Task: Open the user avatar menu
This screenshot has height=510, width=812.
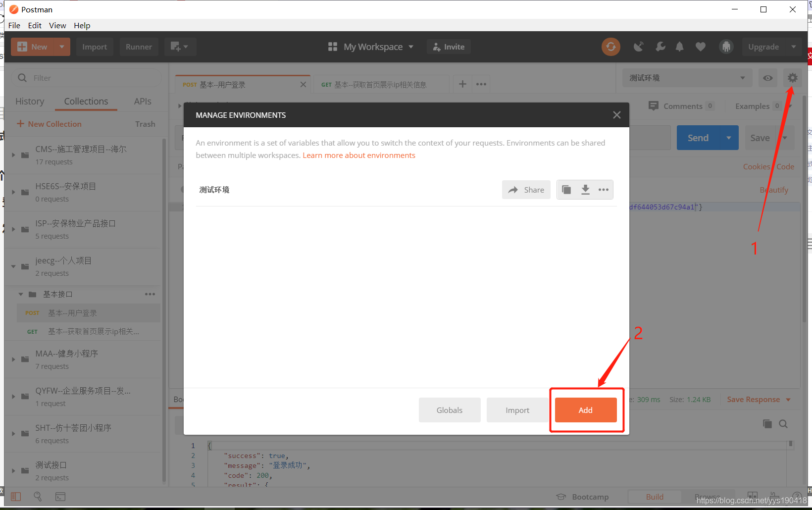Action: point(726,47)
